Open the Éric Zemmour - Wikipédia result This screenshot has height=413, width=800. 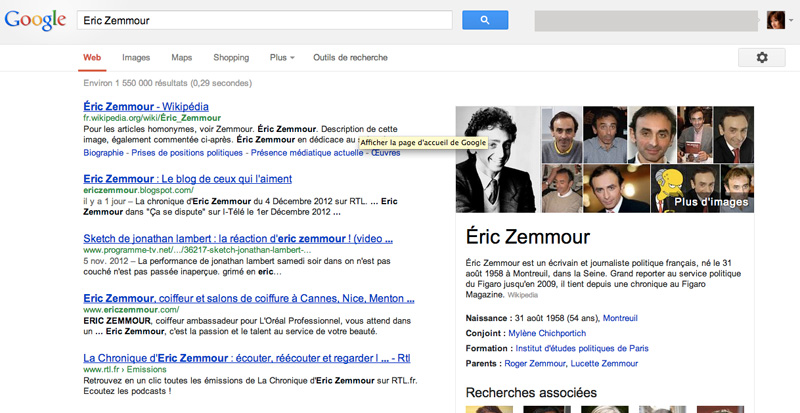click(x=146, y=107)
